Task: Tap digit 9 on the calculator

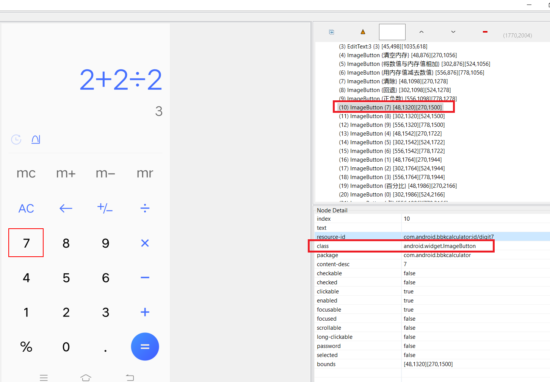Action: point(105,243)
